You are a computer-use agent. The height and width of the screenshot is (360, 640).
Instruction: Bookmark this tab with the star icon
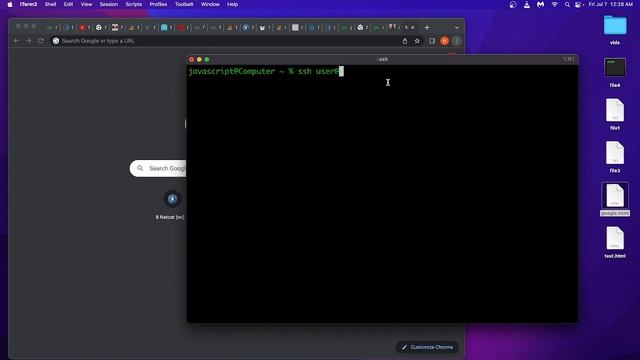417,41
